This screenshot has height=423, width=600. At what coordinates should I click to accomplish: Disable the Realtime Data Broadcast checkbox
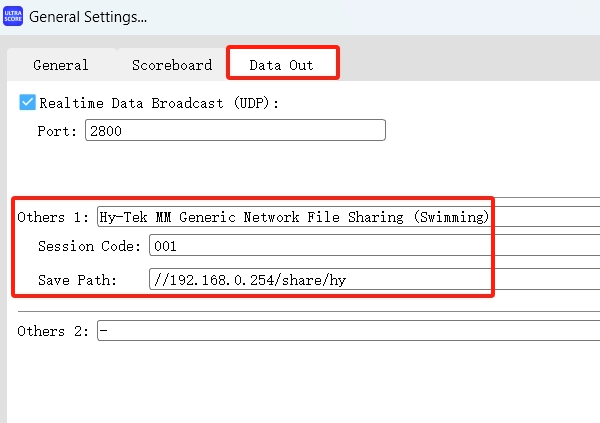28,102
